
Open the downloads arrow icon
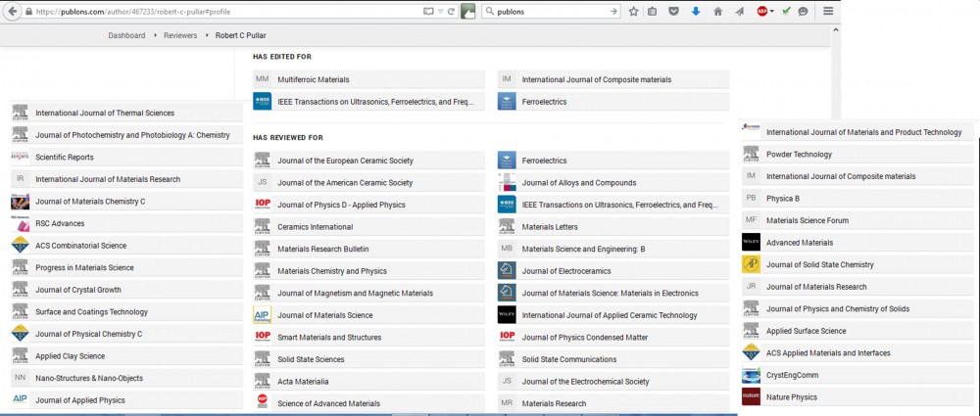pos(696,12)
